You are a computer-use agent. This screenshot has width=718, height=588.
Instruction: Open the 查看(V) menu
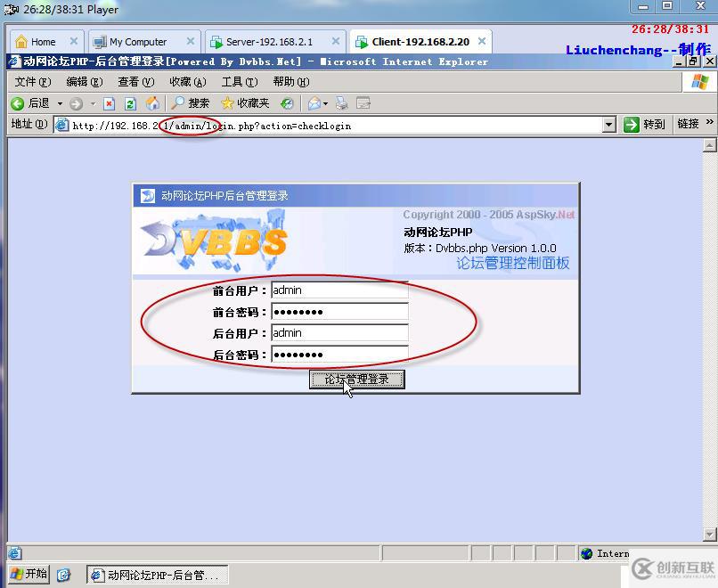136,82
